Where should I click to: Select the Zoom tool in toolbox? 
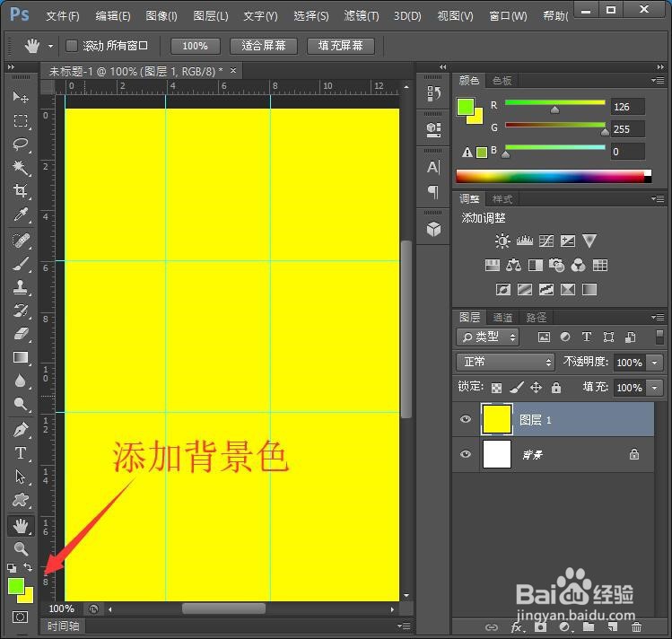[20, 548]
